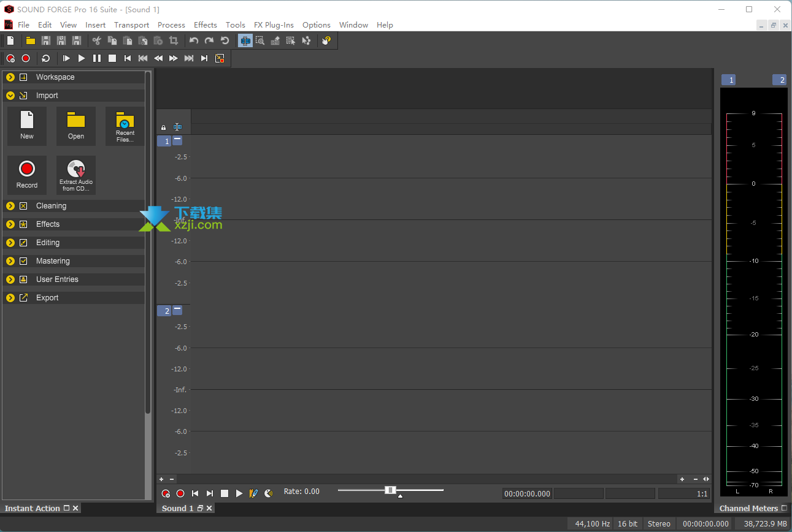Click the last icon in the top transport toolbar
This screenshot has height=532, width=792.
(220, 58)
